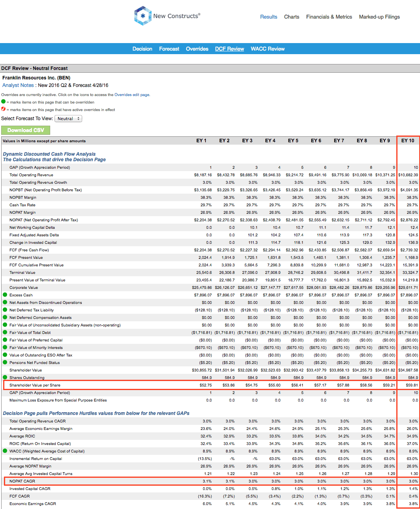Click override dot for Shares Outstanding
Screen dimensions: 420x509
pyautogui.click(x=5, y=377)
